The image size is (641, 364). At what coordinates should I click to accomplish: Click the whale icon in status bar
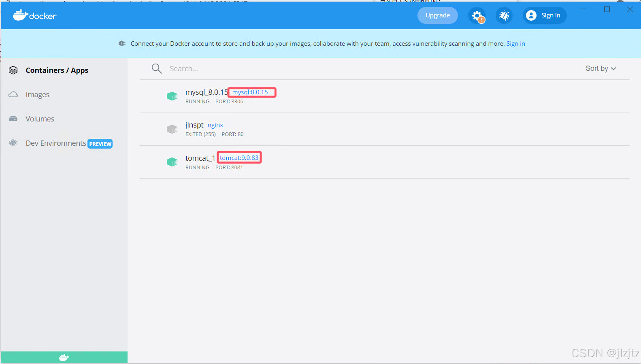[64, 358]
